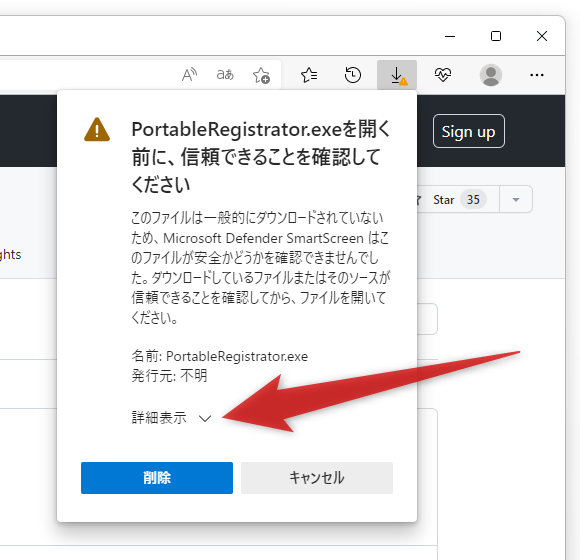Click the Read Aloud icon in address bar
Screen dimensions: 580x560
(x=189, y=75)
